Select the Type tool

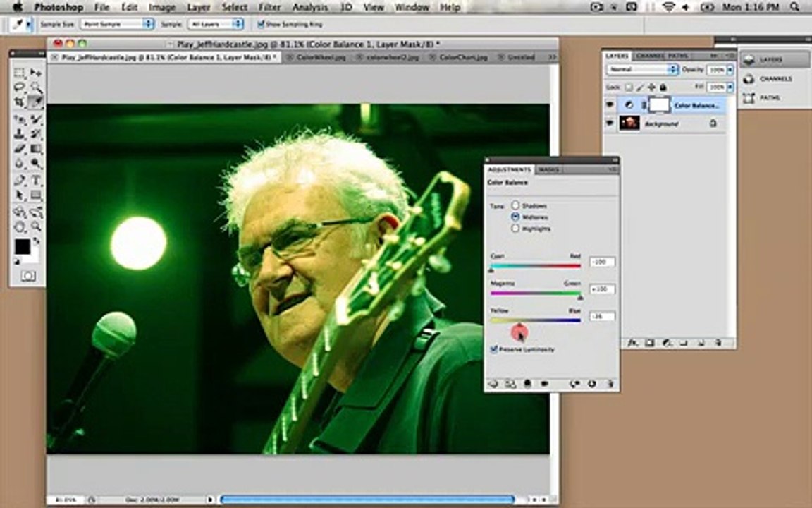pyautogui.click(x=35, y=181)
